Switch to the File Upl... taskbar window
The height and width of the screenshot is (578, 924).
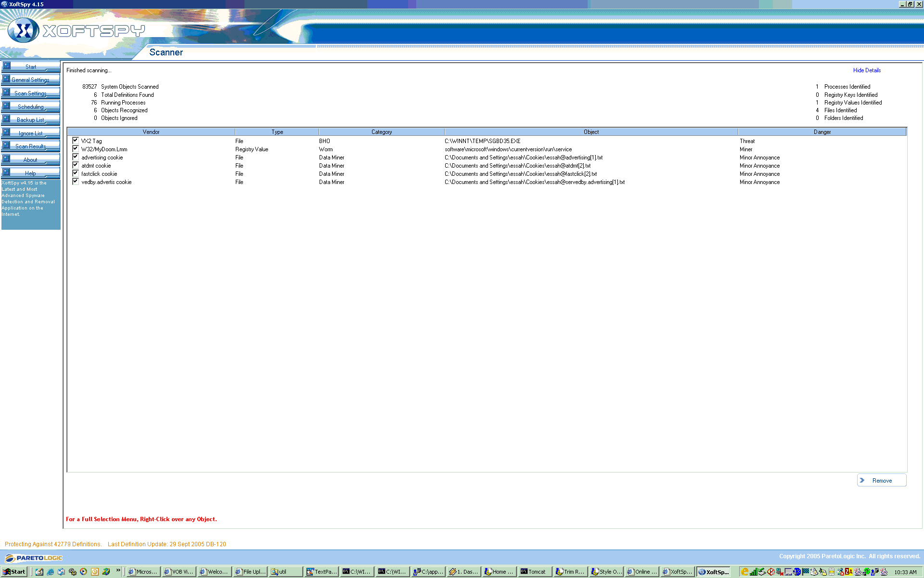click(x=250, y=572)
